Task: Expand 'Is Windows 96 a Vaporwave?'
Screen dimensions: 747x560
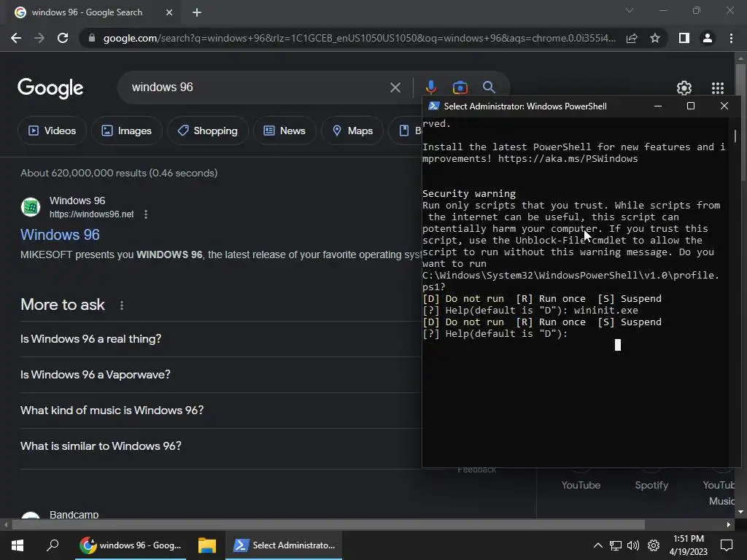Action: (220, 375)
